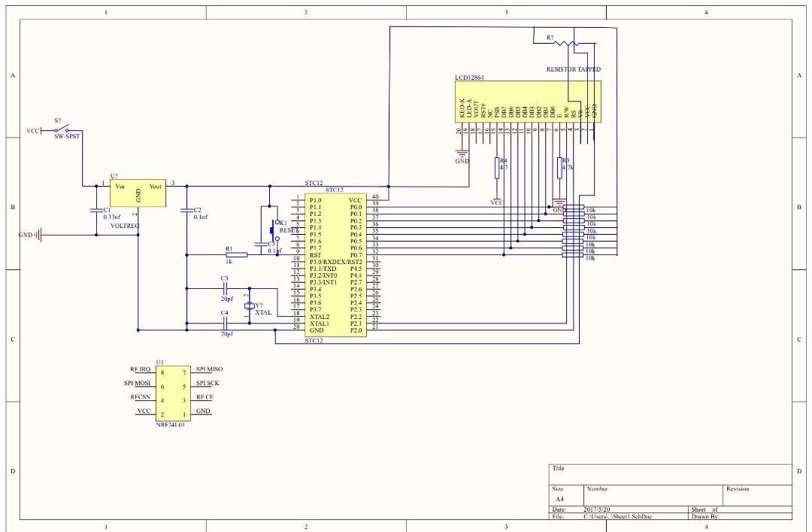Click the XTAL2 pin on STC12

(320, 317)
